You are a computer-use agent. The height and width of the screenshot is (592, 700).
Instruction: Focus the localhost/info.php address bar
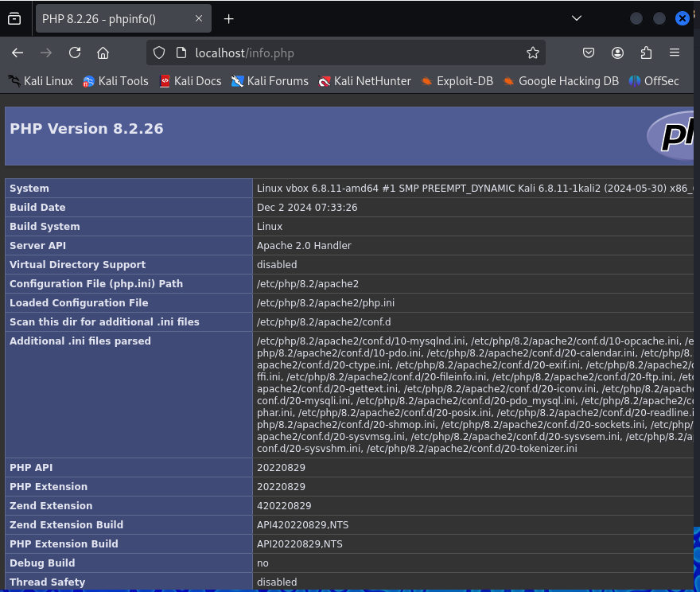point(346,53)
